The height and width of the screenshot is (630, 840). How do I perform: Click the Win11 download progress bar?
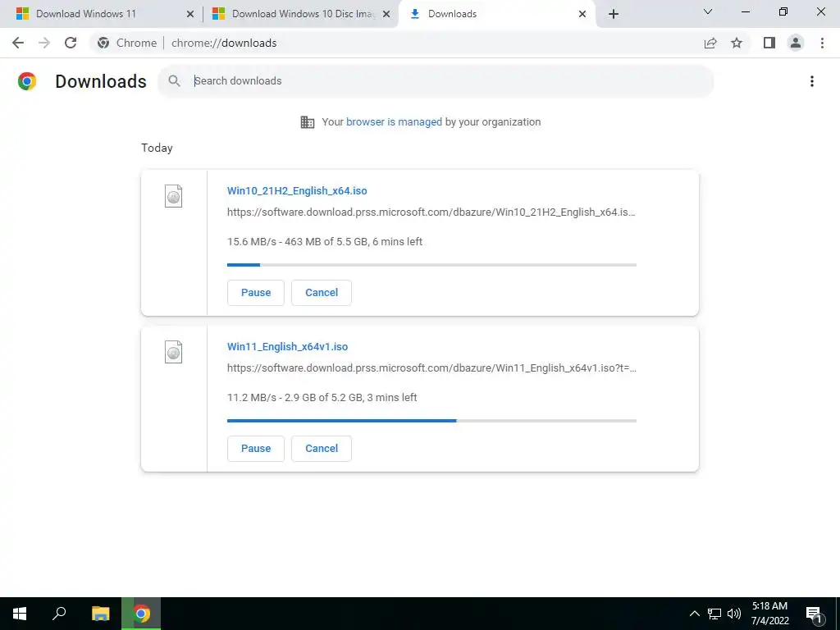click(x=431, y=421)
